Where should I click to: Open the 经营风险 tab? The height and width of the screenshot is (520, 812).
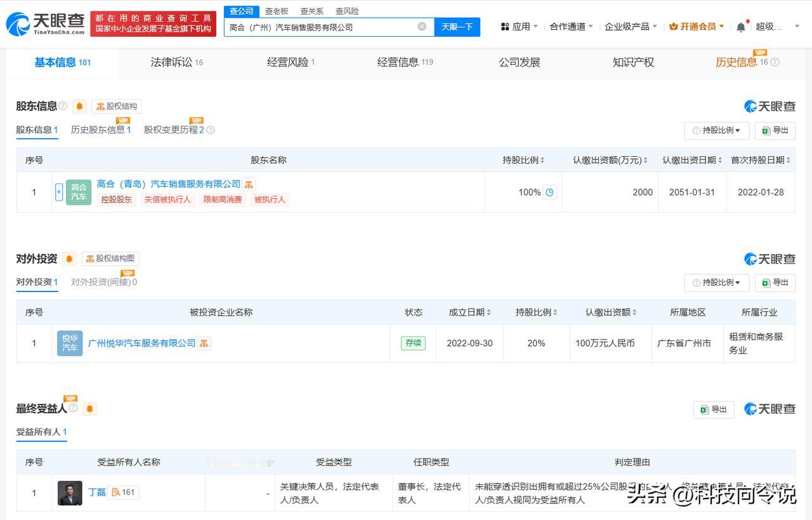(291, 62)
